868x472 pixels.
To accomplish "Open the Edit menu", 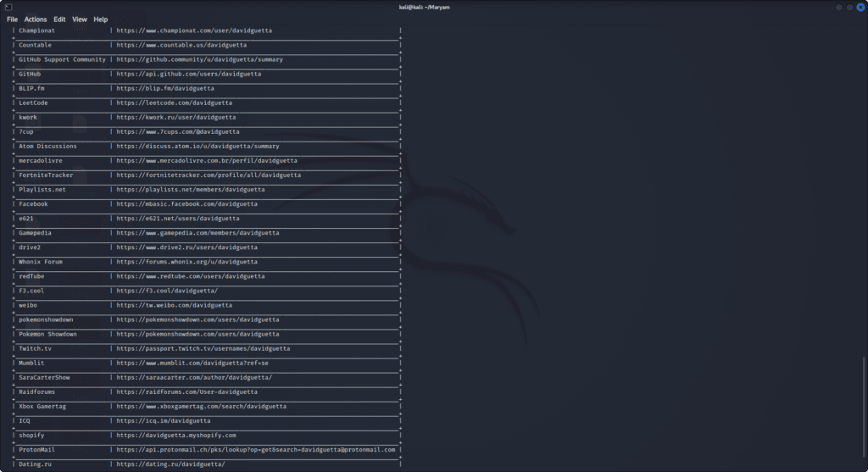I will tap(59, 19).
